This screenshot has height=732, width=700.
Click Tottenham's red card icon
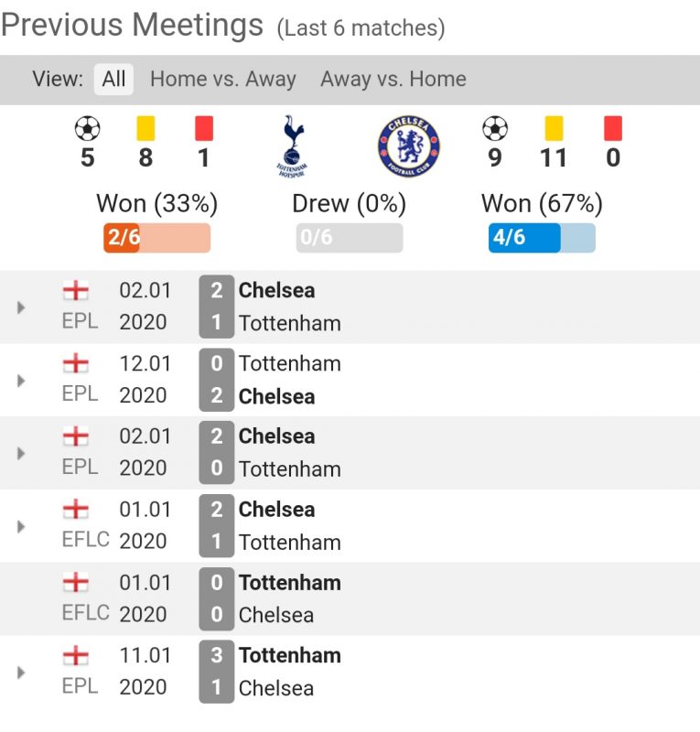(203, 128)
